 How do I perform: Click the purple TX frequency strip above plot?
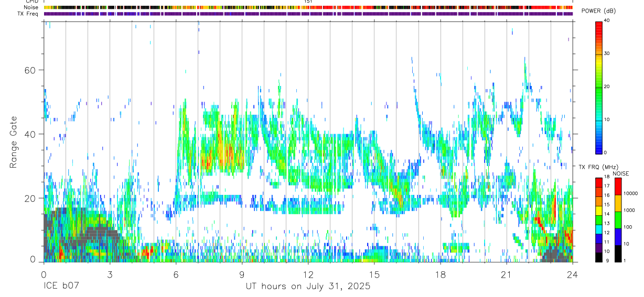(308, 14)
